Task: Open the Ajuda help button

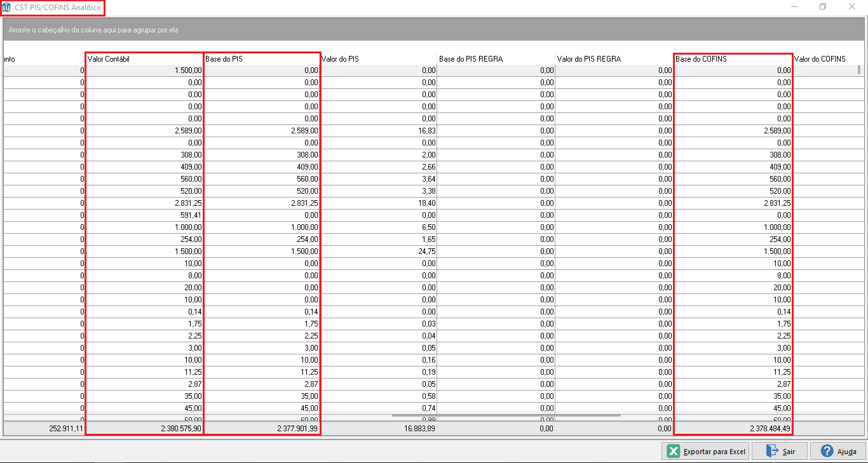Action: point(838,451)
